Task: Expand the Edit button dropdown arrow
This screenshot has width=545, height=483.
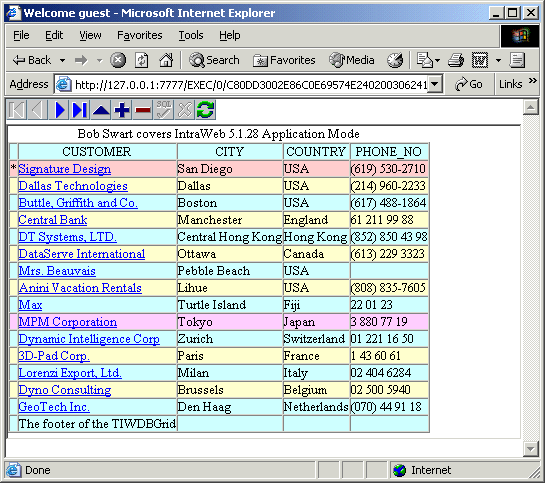Action: tap(498, 60)
